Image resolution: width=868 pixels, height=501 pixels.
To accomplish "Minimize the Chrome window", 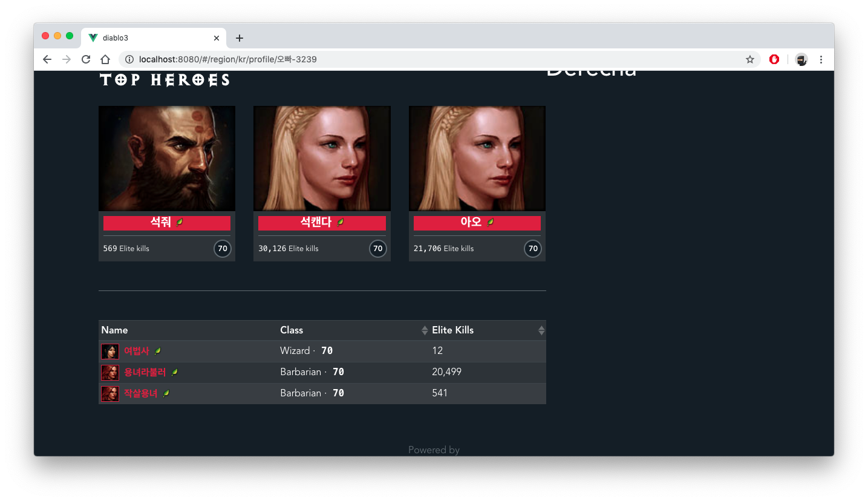I will coord(57,36).
